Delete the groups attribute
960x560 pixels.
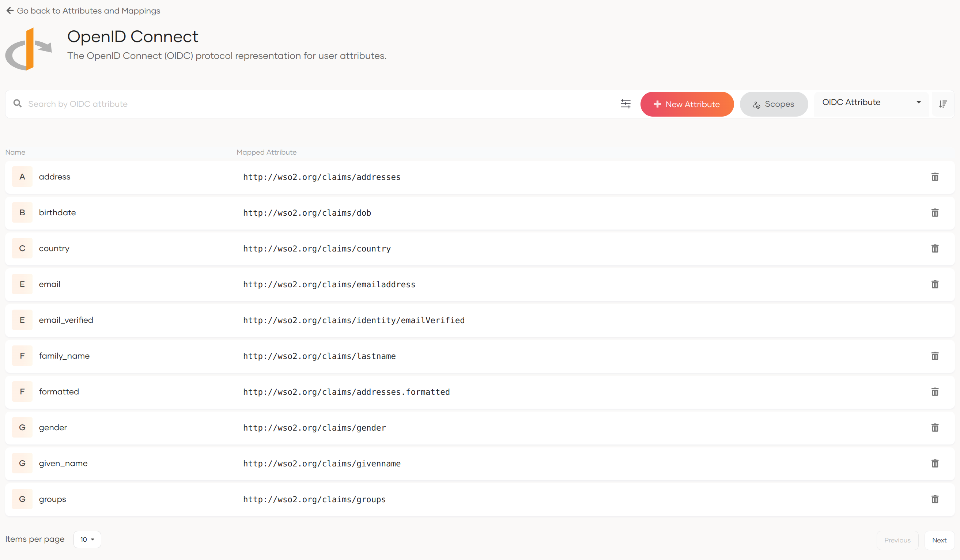point(935,499)
